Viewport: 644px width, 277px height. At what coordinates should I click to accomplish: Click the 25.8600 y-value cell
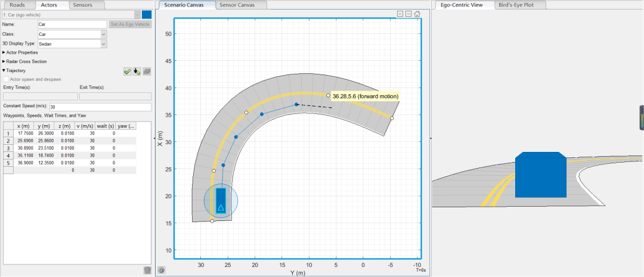click(44, 141)
